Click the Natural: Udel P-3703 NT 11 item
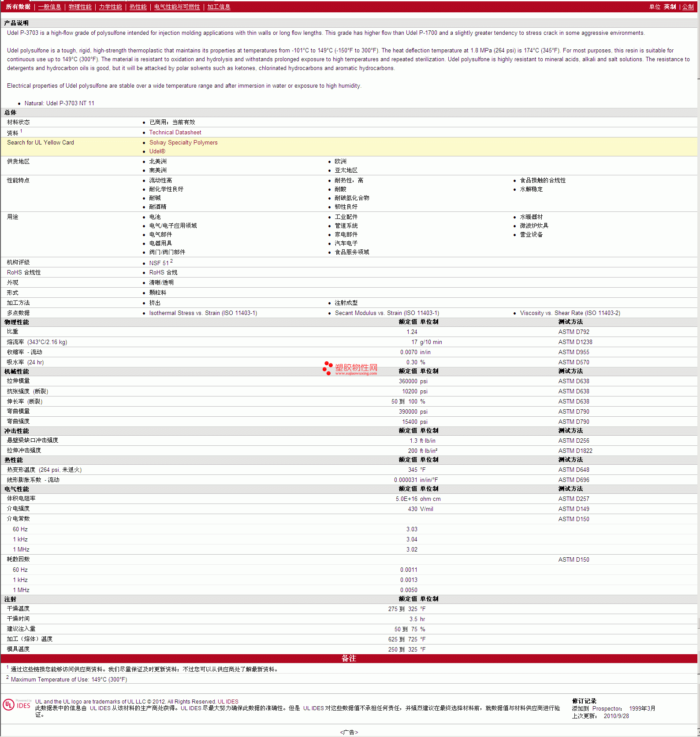This screenshot has width=700, height=737. tap(60, 103)
